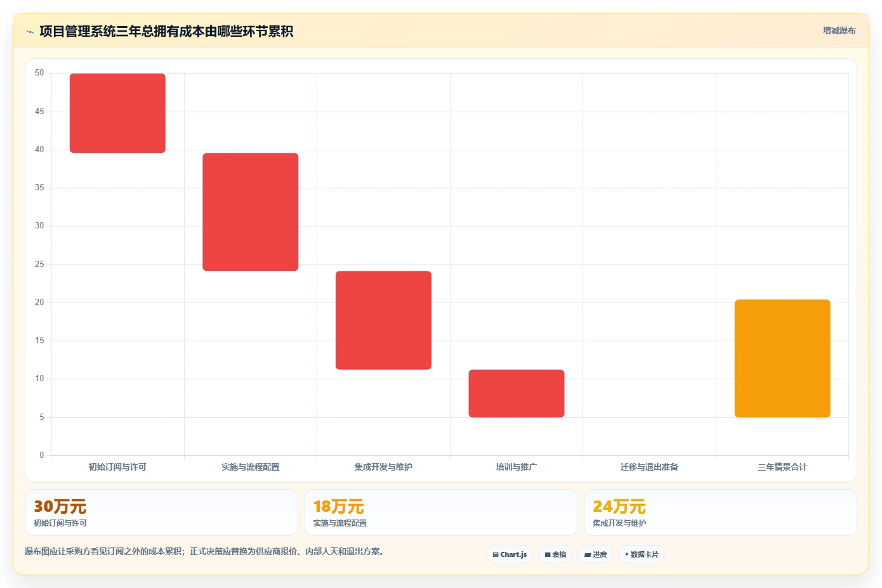
Task: Click the red bar for 集成开发与维护
Action: 383,320
